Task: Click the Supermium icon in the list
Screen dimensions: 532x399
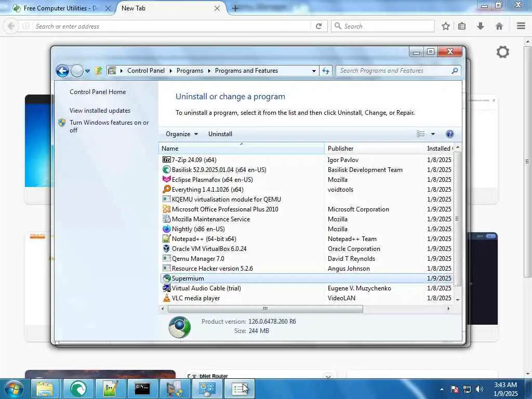Action: (x=166, y=278)
